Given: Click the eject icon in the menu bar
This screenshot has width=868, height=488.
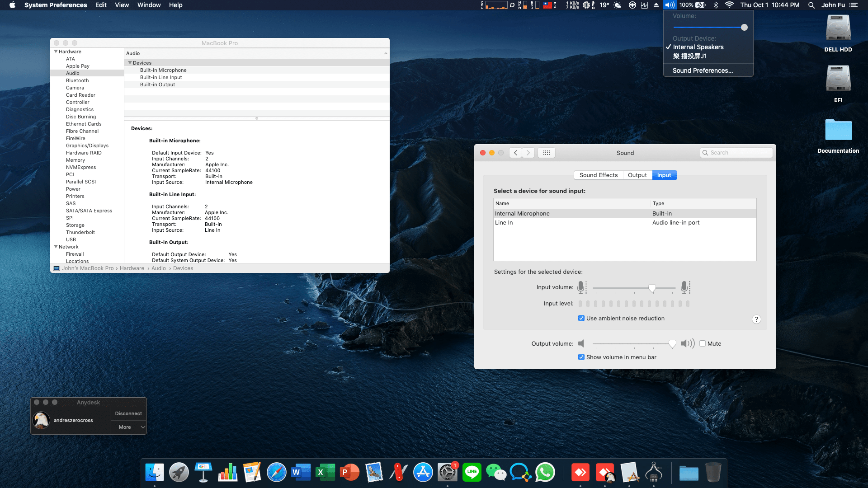Looking at the screenshot, I should point(656,5).
